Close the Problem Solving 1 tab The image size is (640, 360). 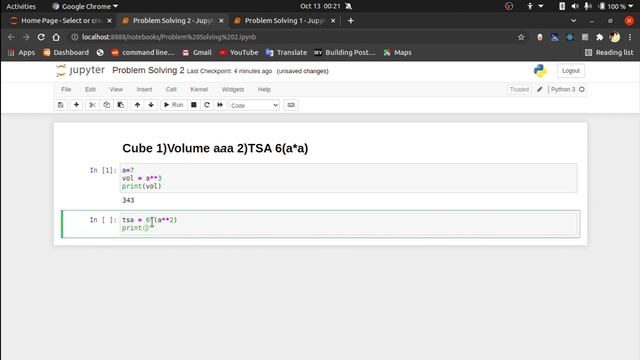pos(333,20)
